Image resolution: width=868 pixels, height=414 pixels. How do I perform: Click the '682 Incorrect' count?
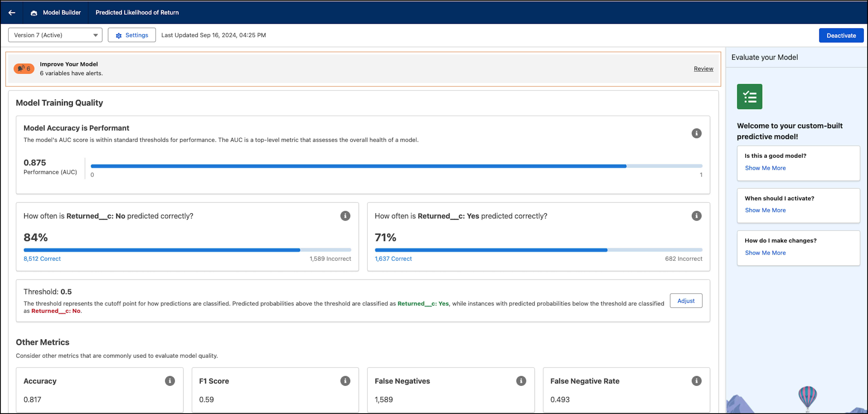684,259
